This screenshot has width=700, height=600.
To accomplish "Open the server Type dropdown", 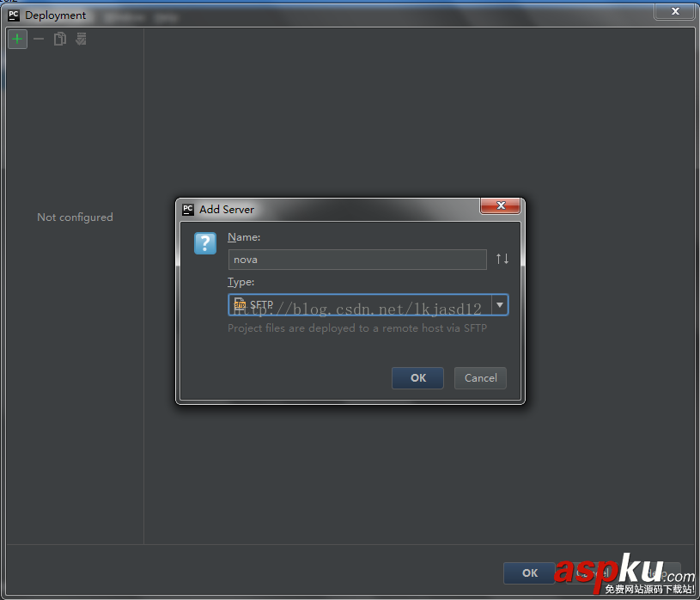I will (499, 304).
